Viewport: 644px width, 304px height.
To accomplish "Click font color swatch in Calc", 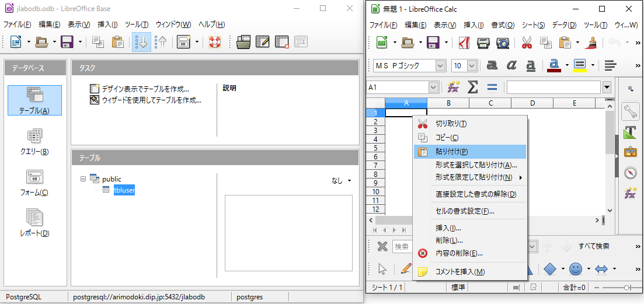I will (555, 65).
